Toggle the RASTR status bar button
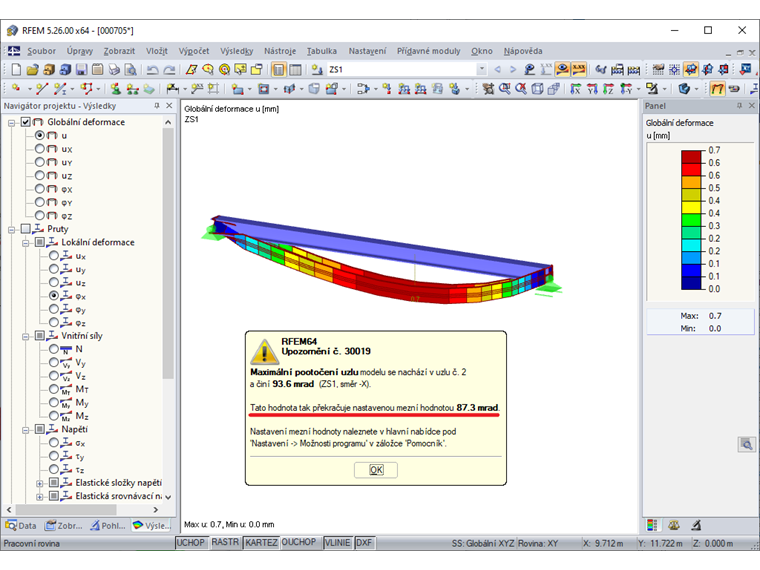760x570 pixels. (225, 542)
